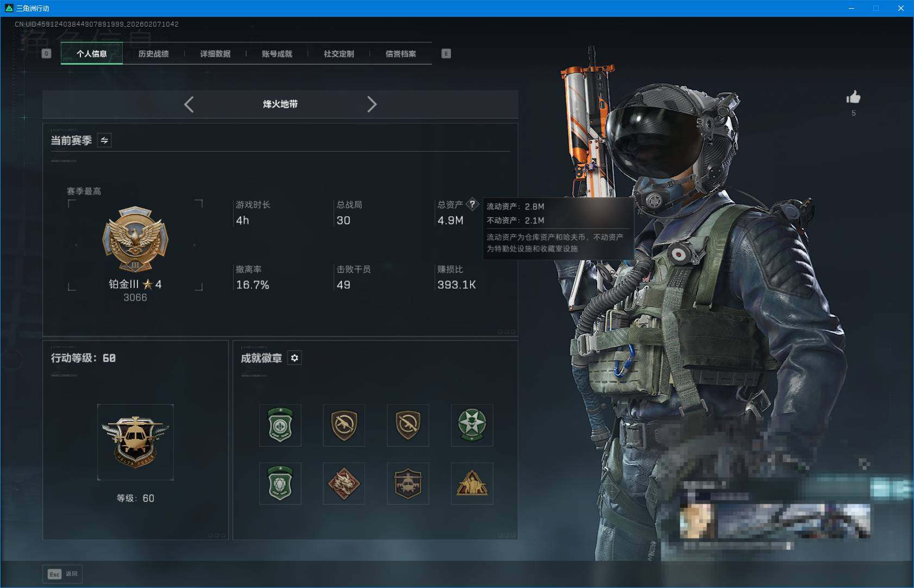The width and height of the screenshot is (914, 588).
Task: Open the 成就徽章 settings gear
Action: pyautogui.click(x=295, y=358)
